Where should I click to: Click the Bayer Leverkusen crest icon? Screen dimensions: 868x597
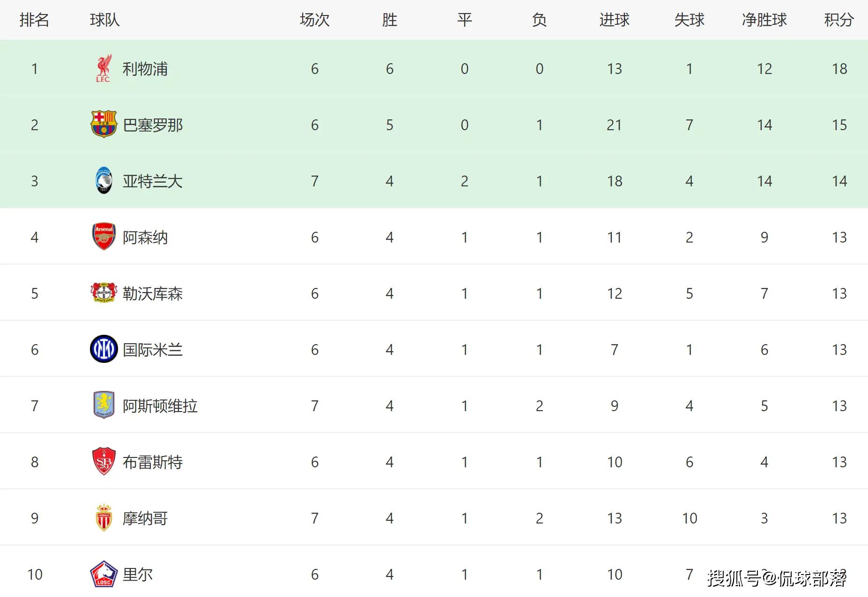coord(104,293)
